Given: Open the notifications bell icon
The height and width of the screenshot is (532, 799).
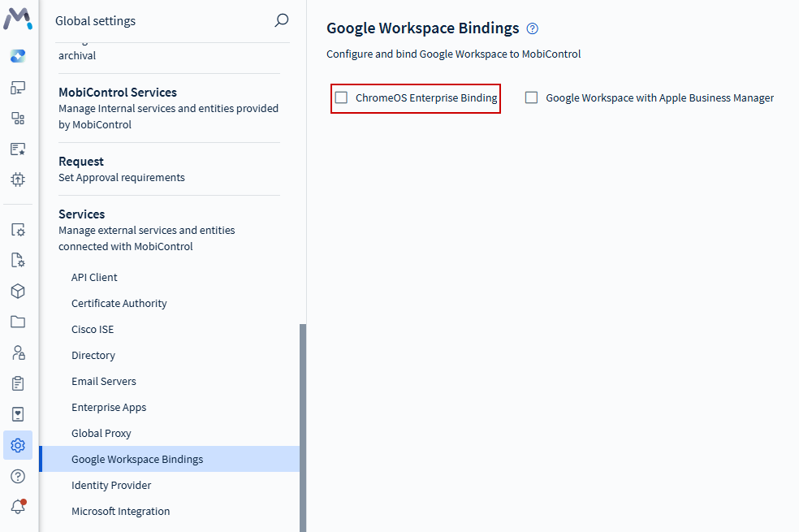Looking at the screenshot, I should tap(18, 507).
